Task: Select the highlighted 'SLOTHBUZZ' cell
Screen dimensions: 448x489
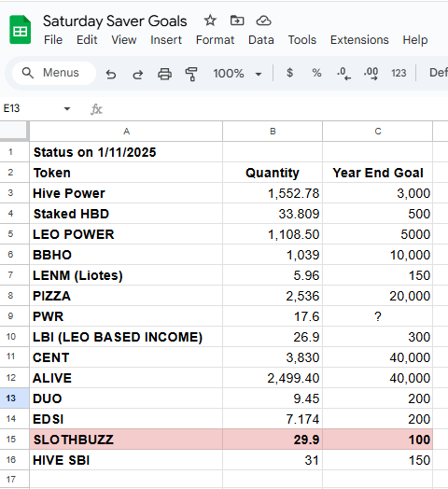Action: tap(126, 440)
